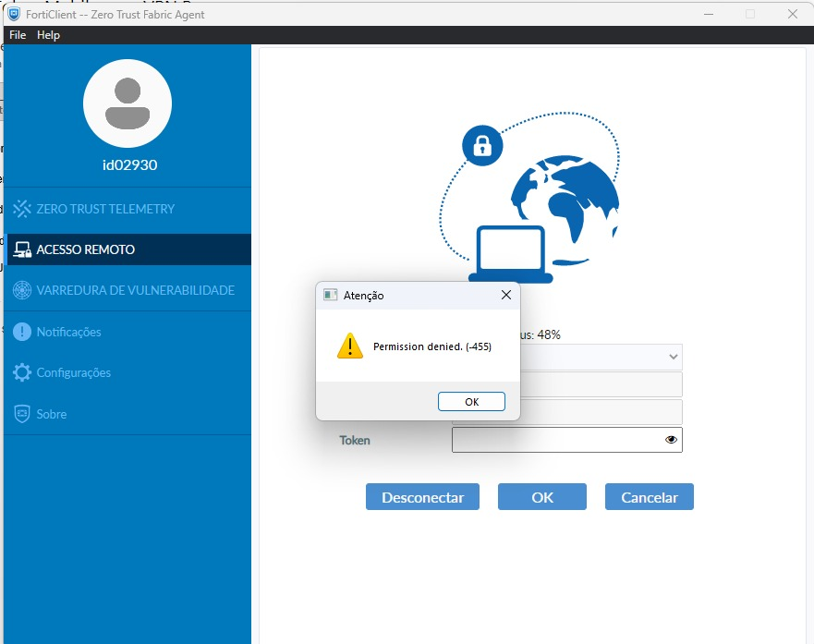This screenshot has height=644, width=814.
Task: Click the Acesso Remoto computer icon
Action: 22,249
